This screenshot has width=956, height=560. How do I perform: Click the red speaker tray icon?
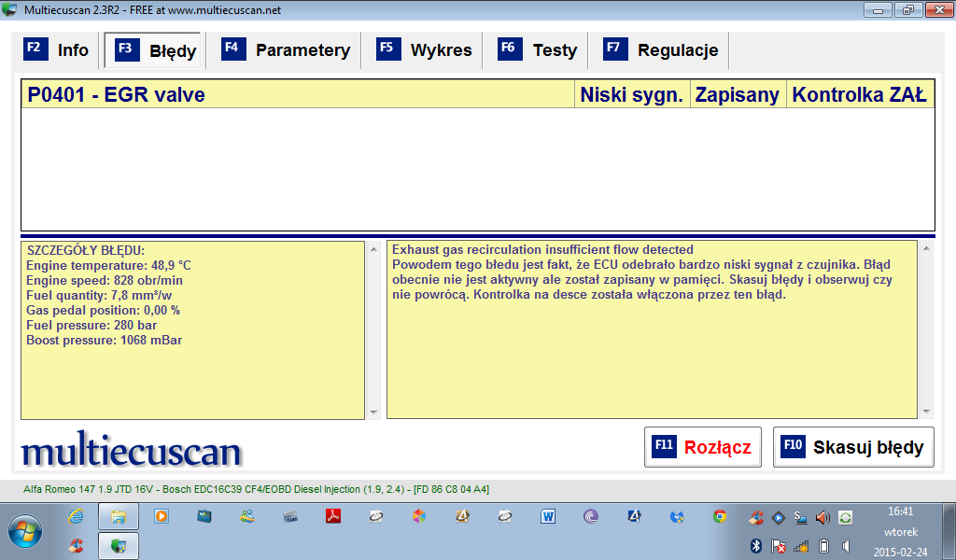[822, 518]
